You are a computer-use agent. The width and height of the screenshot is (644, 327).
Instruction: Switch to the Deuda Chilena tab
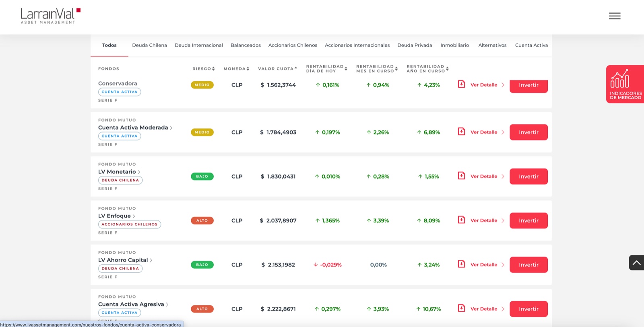pyautogui.click(x=149, y=45)
